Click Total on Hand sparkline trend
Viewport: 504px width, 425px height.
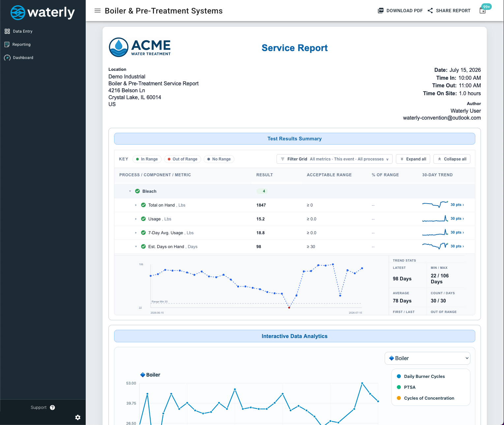[x=435, y=205]
